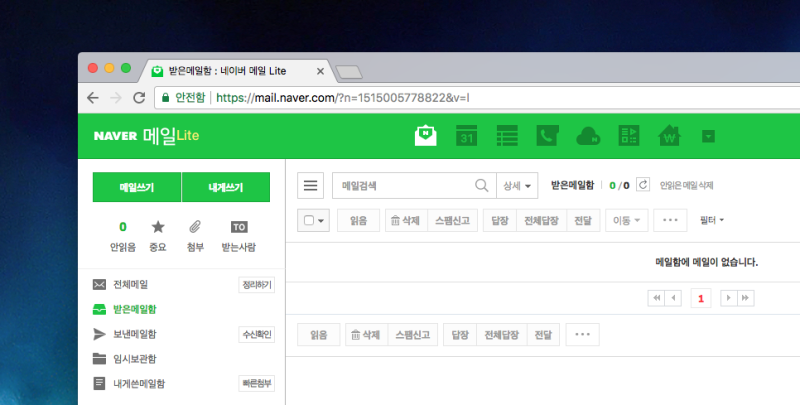Open the office document icon in header
800x405 pixels.
pos(629,136)
